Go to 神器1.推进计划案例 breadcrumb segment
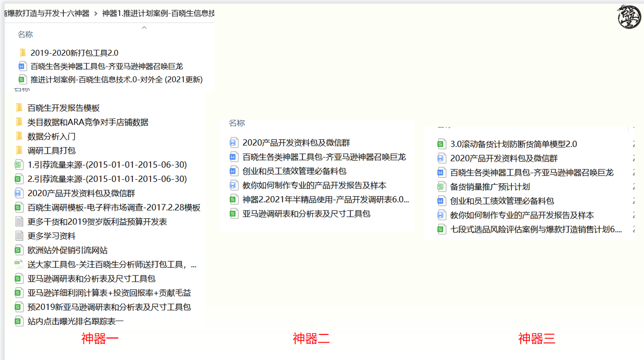 coord(158,13)
